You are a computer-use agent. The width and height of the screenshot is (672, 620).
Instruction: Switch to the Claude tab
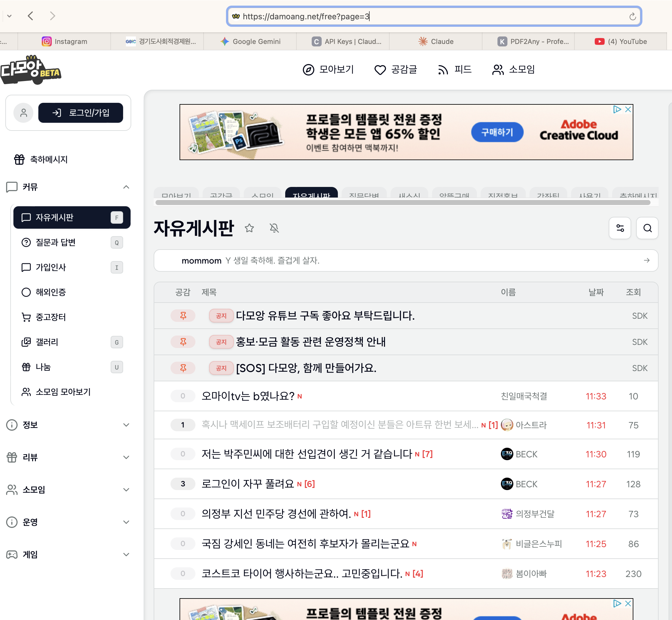(x=436, y=42)
